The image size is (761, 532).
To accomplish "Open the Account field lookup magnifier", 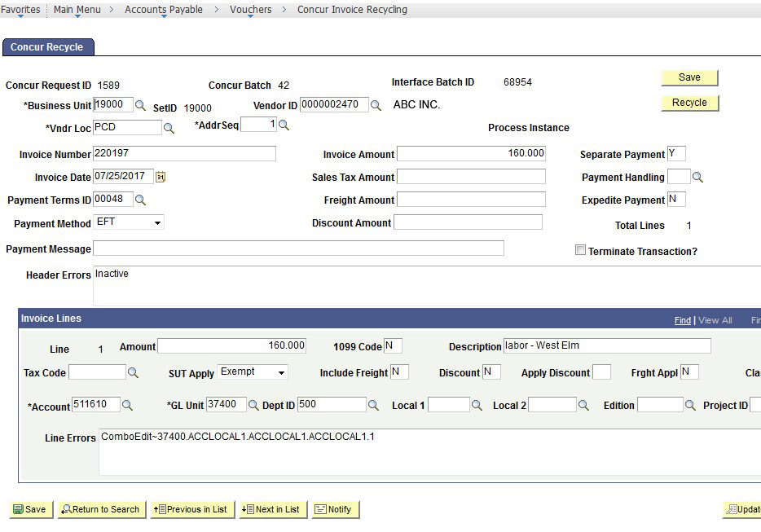I will coord(127,403).
